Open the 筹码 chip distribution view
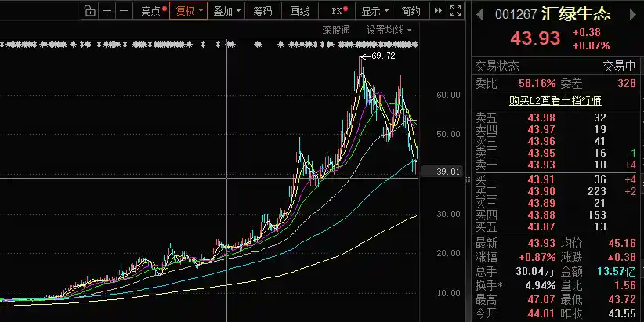The image size is (644, 322). pos(263,11)
